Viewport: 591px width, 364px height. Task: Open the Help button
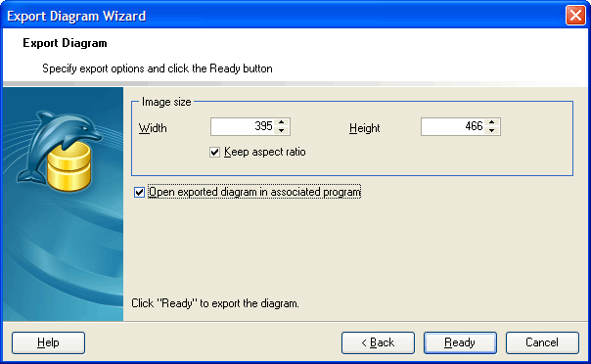click(x=48, y=342)
